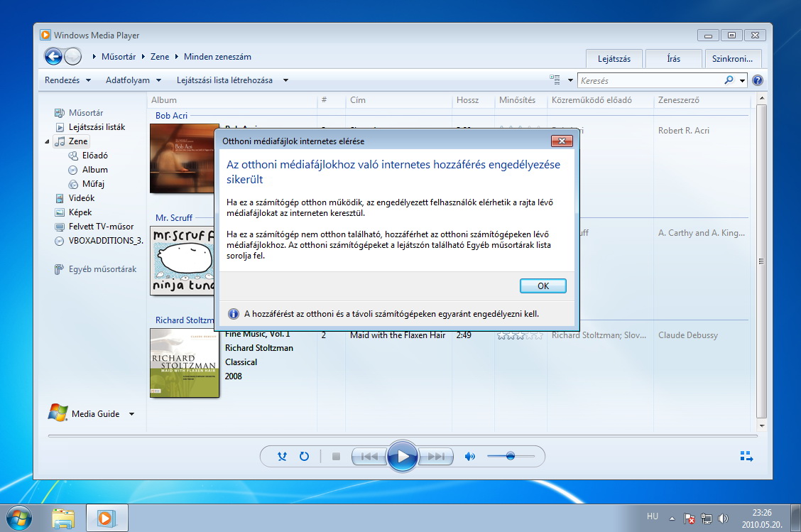Click the back navigation arrow

pyautogui.click(x=53, y=57)
